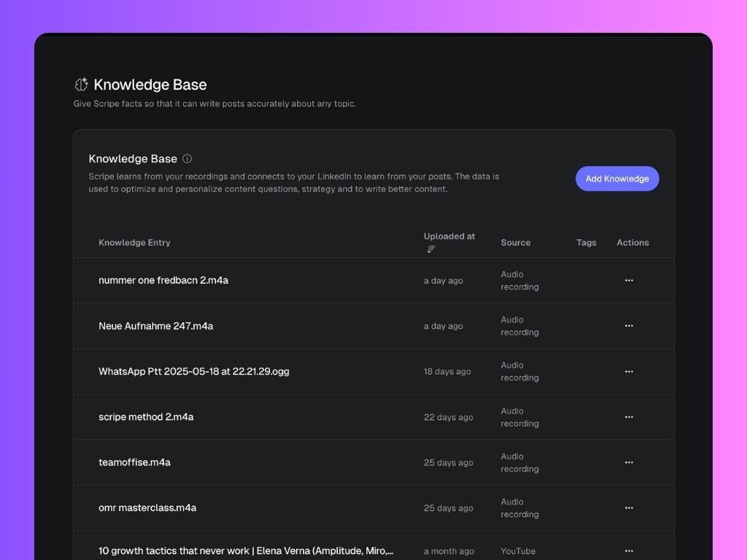The image size is (747, 560).
Task: Open the info icon beside Knowledge Base heading
Action: pyautogui.click(x=187, y=158)
